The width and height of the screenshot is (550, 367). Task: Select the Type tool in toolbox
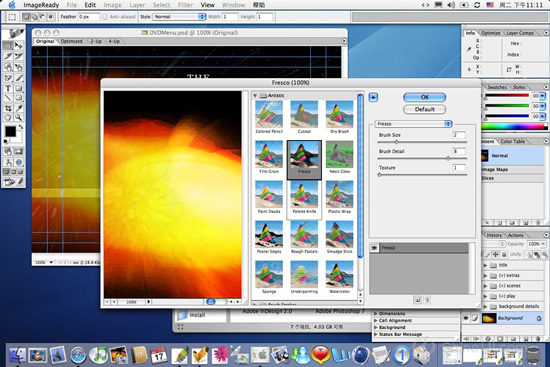8,88
